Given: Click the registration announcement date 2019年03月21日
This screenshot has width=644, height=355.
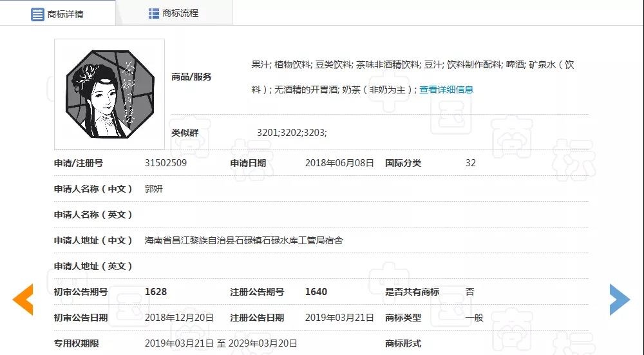Looking at the screenshot, I should pyautogui.click(x=339, y=318).
